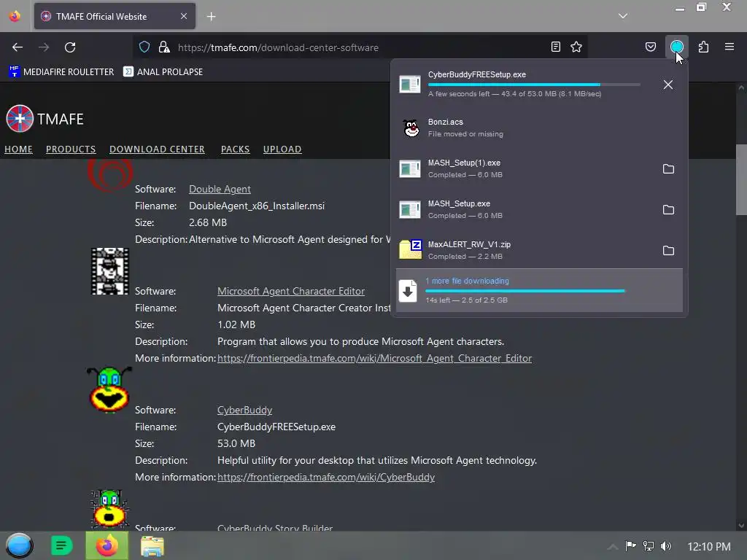Screen dimensions: 747x560
Task: Open the frontierpedia Microsoft Agent Character Editor URL
Action: pos(374,358)
